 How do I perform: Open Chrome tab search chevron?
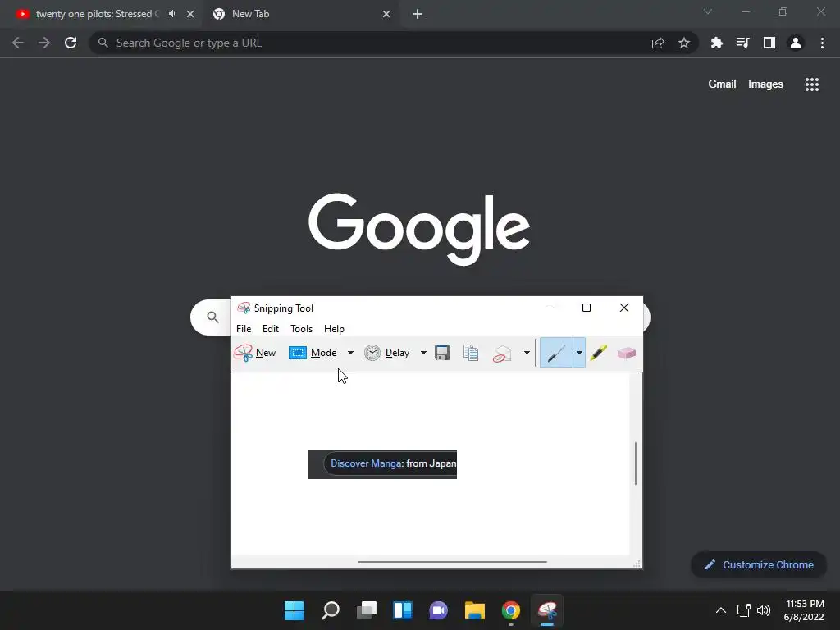(x=708, y=11)
